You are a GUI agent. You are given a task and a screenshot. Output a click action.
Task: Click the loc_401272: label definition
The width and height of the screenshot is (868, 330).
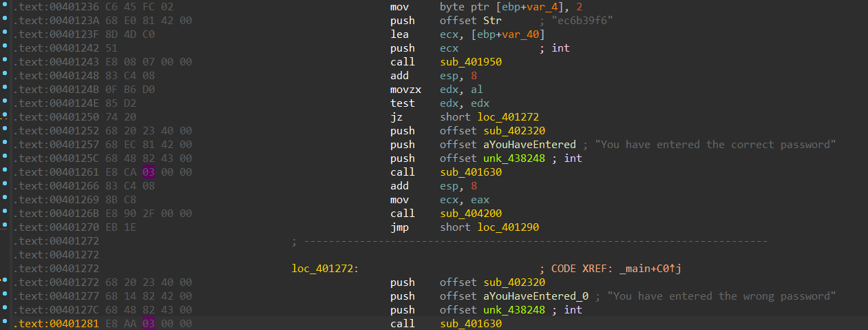[326, 269]
